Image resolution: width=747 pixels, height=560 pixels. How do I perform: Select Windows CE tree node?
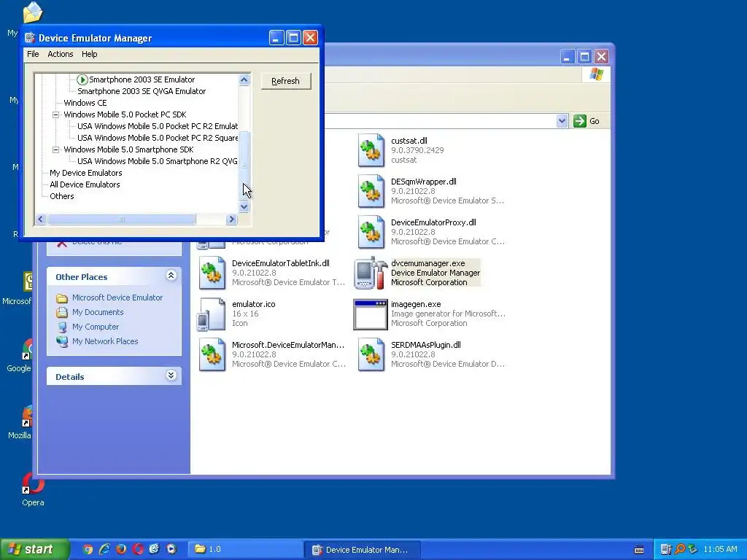point(85,103)
